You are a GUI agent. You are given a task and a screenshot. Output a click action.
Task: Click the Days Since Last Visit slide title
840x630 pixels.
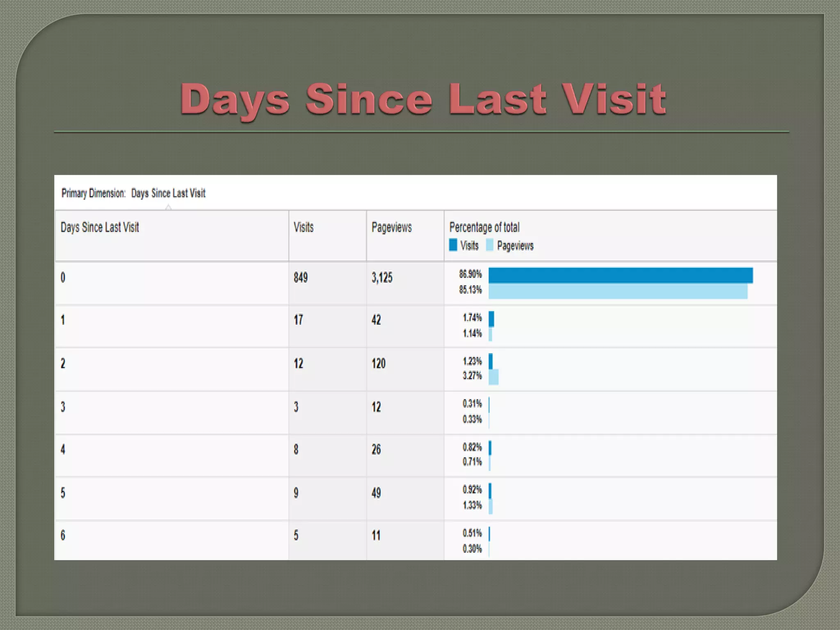pos(423,99)
